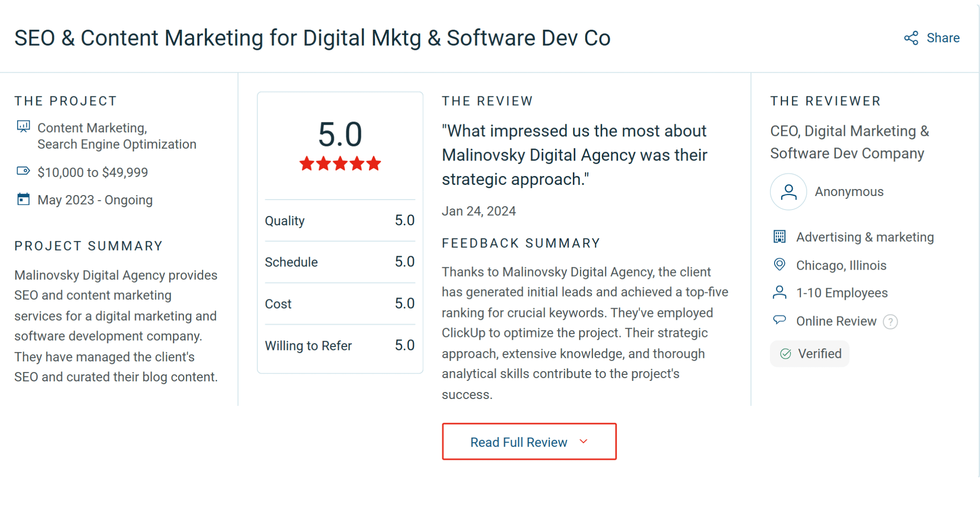
Task: Click the Share link
Action: pos(943,38)
